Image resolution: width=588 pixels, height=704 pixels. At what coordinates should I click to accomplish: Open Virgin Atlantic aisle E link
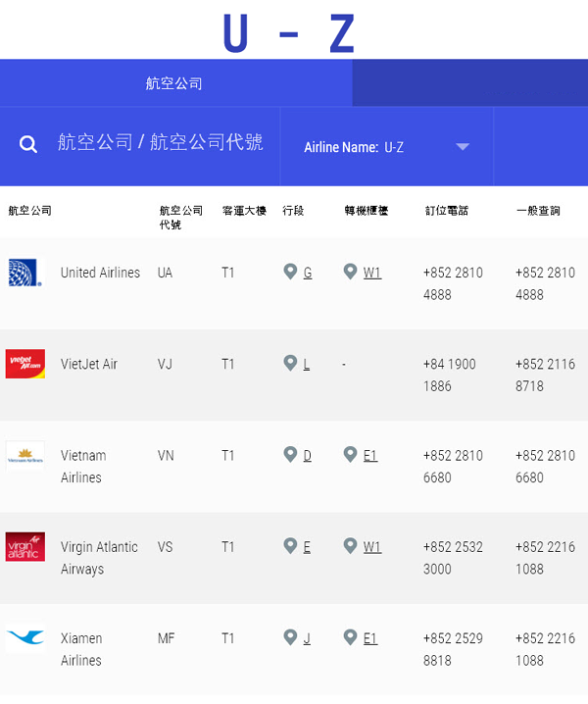(307, 547)
